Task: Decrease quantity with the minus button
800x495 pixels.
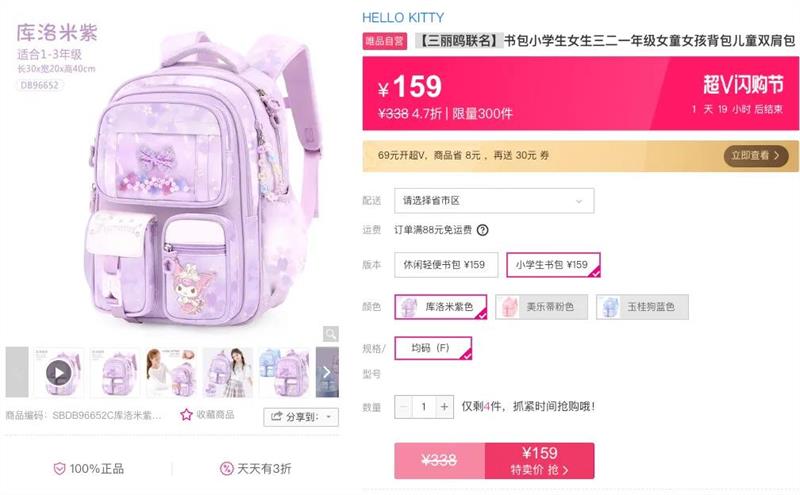Action: tap(404, 407)
